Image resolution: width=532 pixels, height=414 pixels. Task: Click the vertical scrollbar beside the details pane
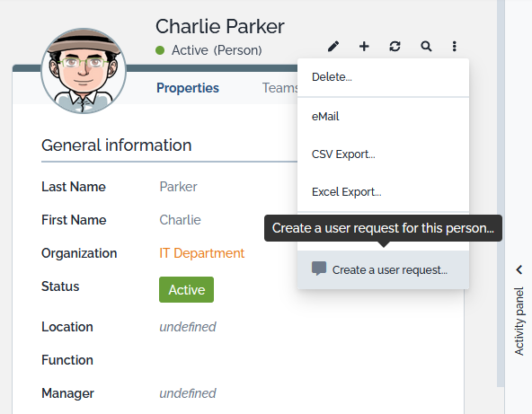[x=501, y=193]
